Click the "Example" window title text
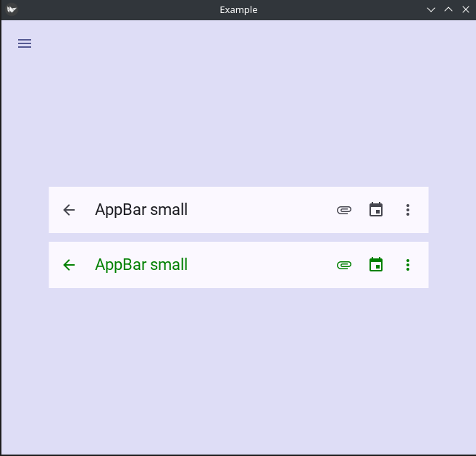 238,9
